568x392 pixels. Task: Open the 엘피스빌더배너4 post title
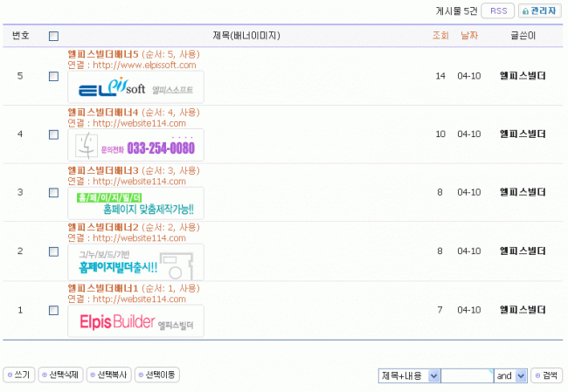pyautogui.click(x=103, y=113)
